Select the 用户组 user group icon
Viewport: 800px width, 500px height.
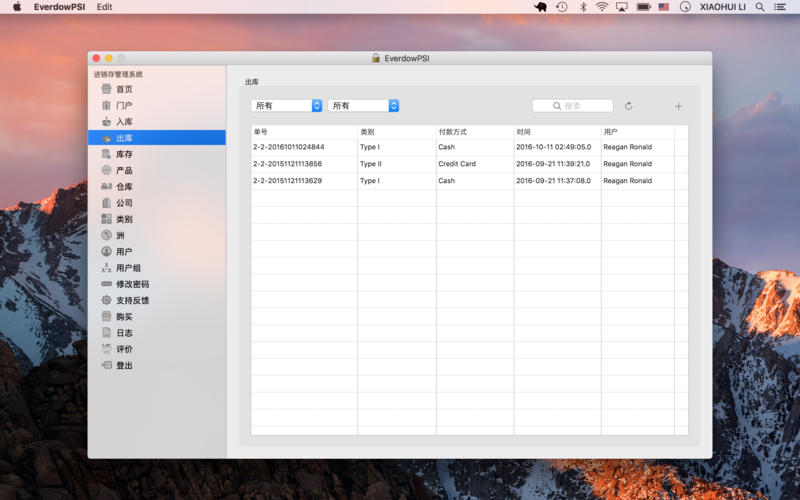click(x=106, y=268)
